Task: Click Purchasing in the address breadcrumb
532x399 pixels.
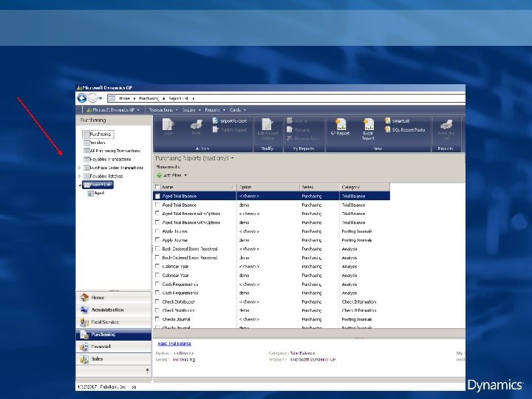Action: pyautogui.click(x=149, y=98)
